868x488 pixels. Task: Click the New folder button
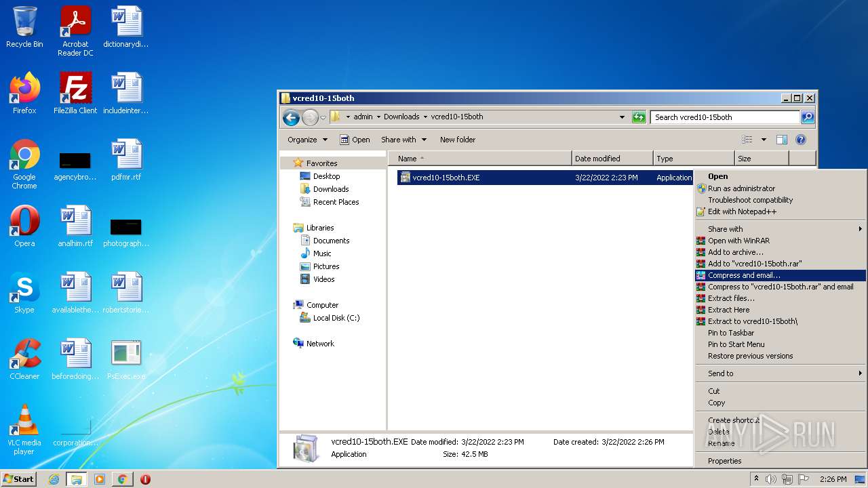[x=458, y=140]
